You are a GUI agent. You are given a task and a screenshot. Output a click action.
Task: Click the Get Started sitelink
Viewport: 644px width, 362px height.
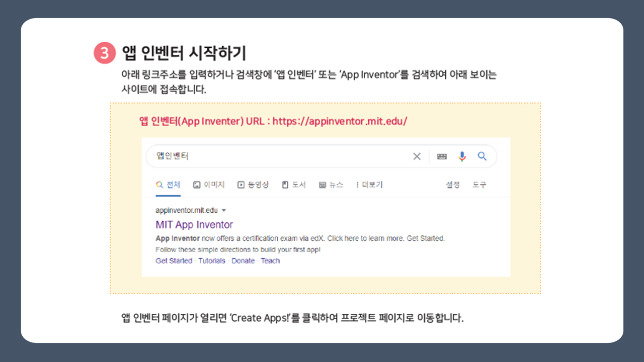coord(174,260)
